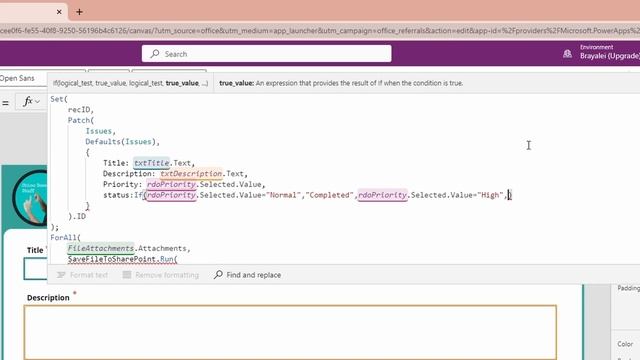Click "Completed" string in formula
The width and height of the screenshot is (640, 360).
[x=330, y=195]
